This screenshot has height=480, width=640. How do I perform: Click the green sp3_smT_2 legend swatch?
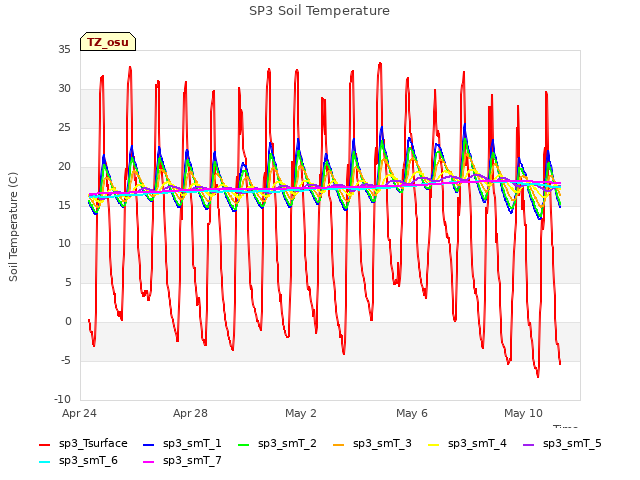(244, 444)
